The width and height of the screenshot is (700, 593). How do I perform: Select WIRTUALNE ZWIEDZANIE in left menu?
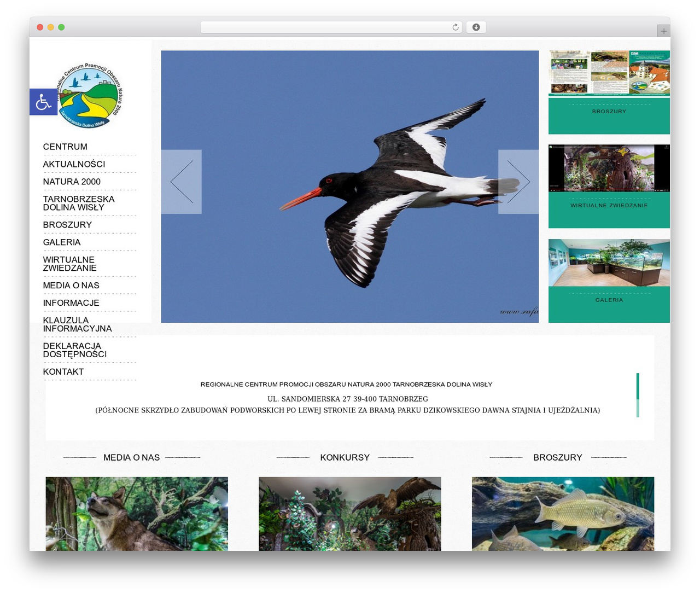tap(70, 264)
